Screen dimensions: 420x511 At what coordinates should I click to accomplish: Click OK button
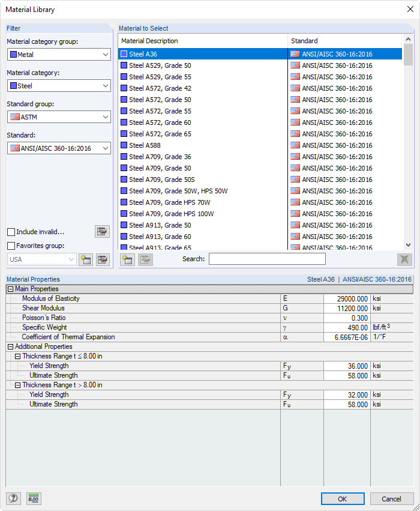(x=343, y=498)
